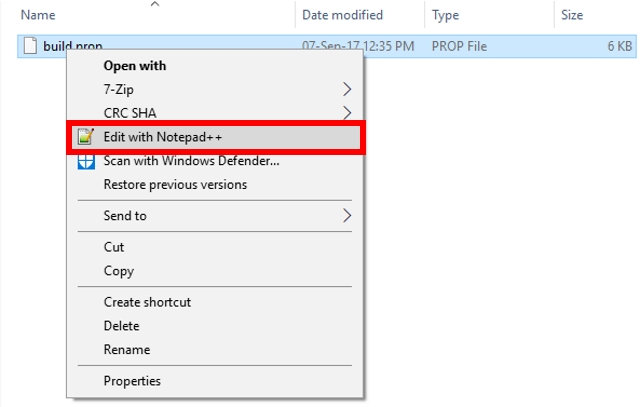This screenshot has height=407, width=640.
Task: Click the Notepad++ icon in context menu
Action: coord(86,137)
